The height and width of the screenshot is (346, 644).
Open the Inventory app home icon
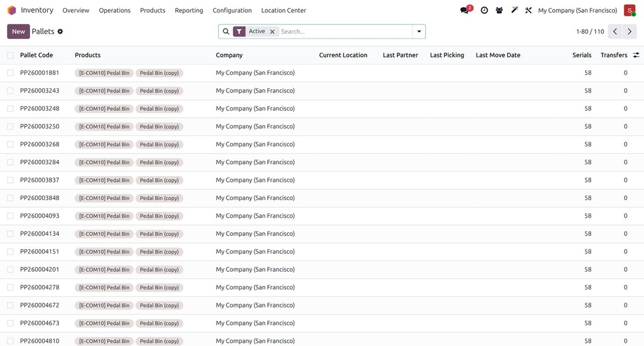click(11, 10)
